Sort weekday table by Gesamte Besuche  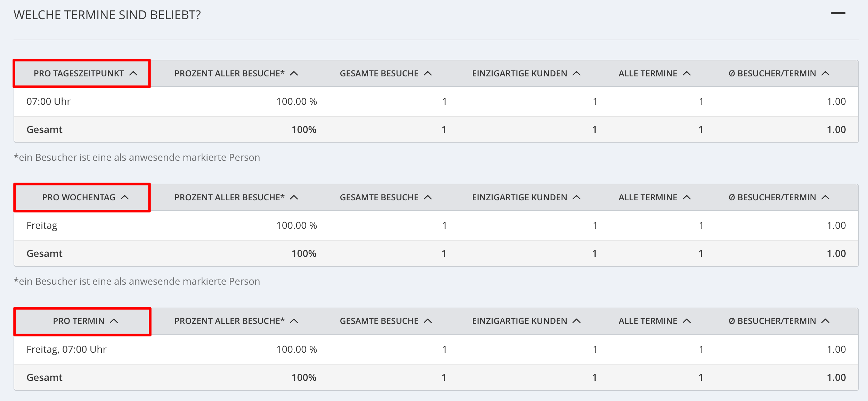pyautogui.click(x=386, y=197)
